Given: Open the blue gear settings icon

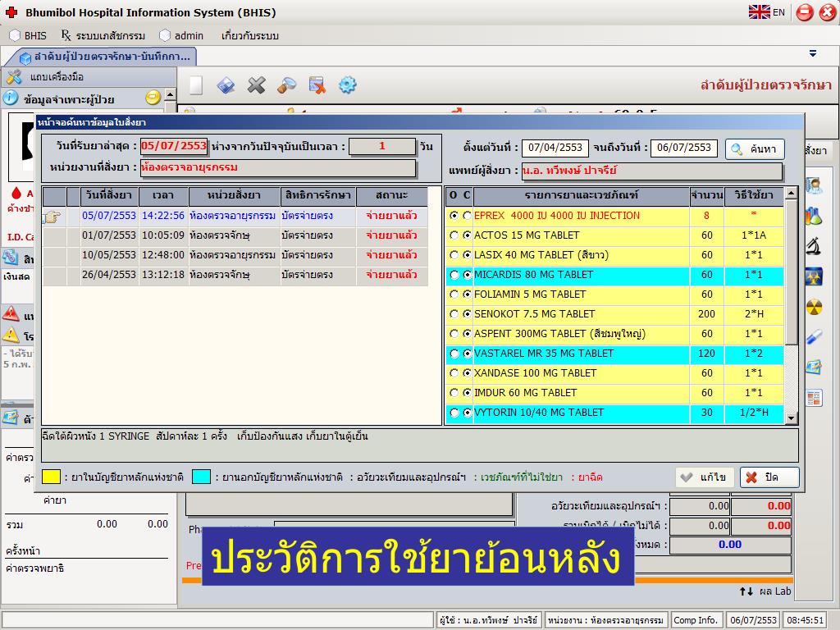Looking at the screenshot, I should point(347,85).
